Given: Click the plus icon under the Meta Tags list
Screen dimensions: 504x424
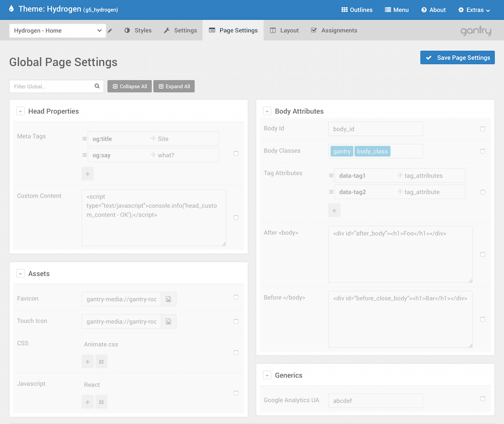Looking at the screenshot, I should (x=87, y=174).
